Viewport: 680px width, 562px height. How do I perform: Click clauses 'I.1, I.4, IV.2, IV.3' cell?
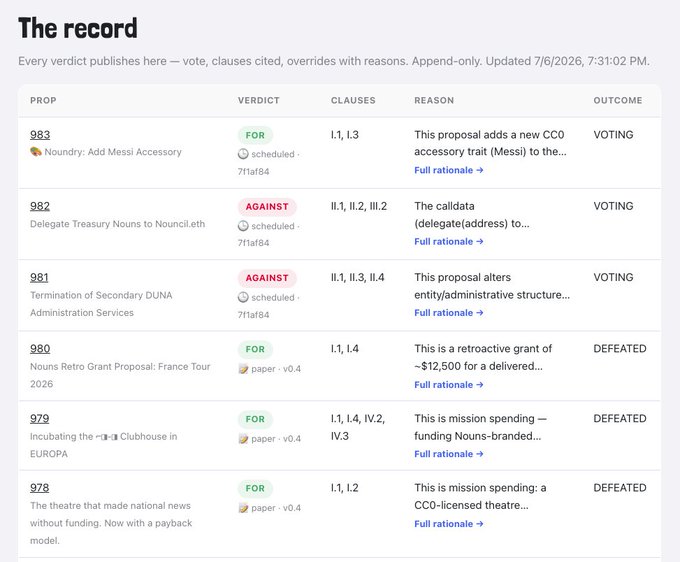tap(358, 427)
